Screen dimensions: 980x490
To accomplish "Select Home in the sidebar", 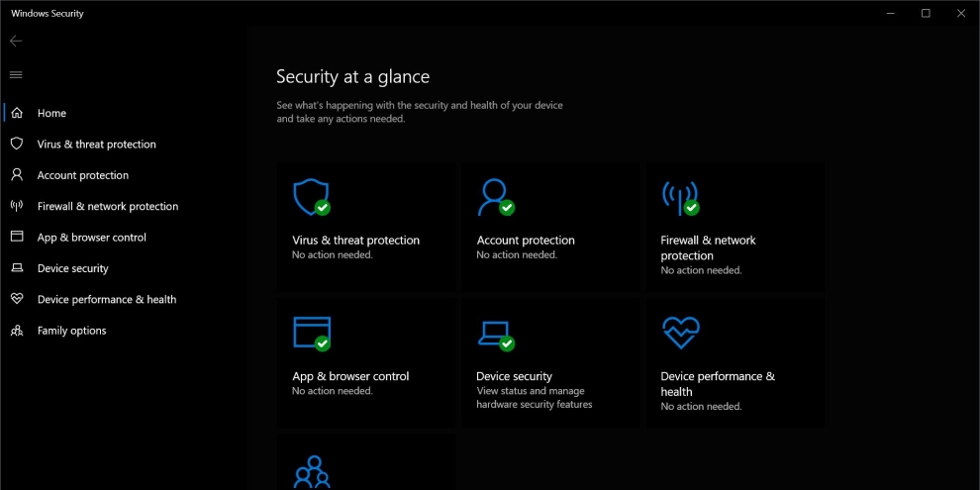I will coord(51,113).
